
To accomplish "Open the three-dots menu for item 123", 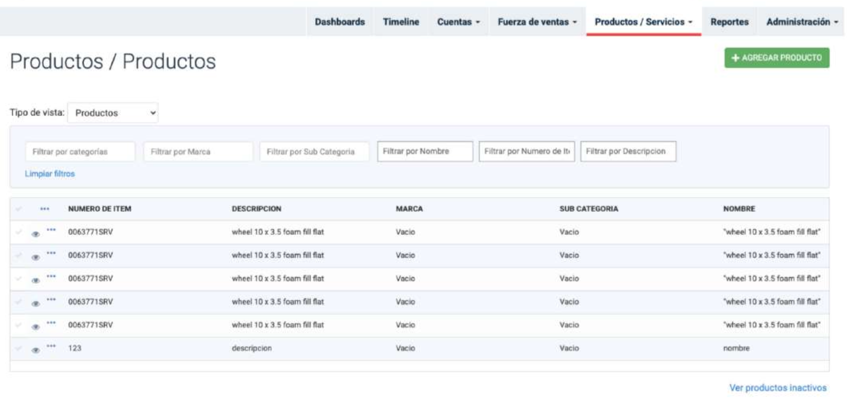I will (x=51, y=346).
